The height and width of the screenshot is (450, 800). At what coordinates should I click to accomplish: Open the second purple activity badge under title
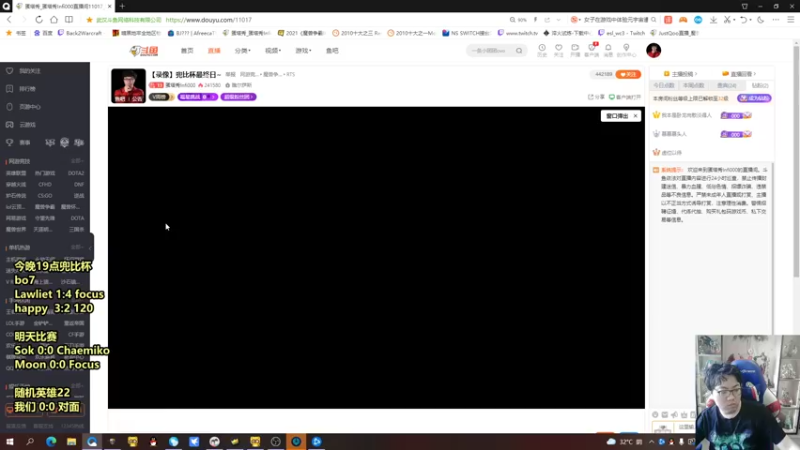click(x=238, y=97)
